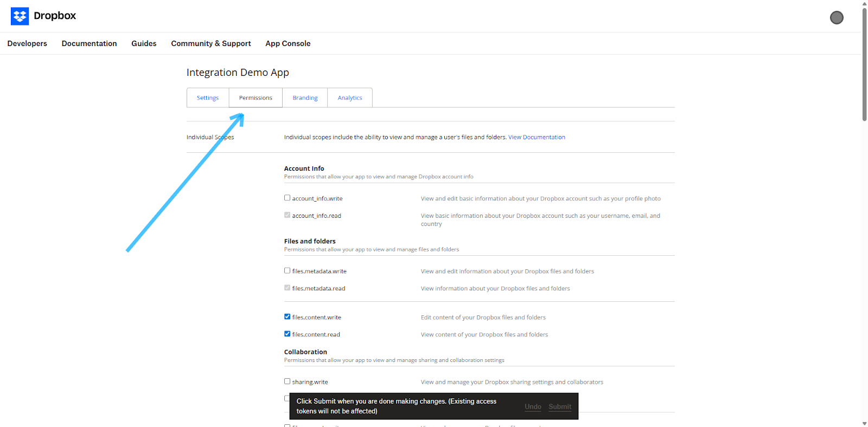The height and width of the screenshot is (427, 868).
Task: Open the Branding tab
Action: point(305,98)
